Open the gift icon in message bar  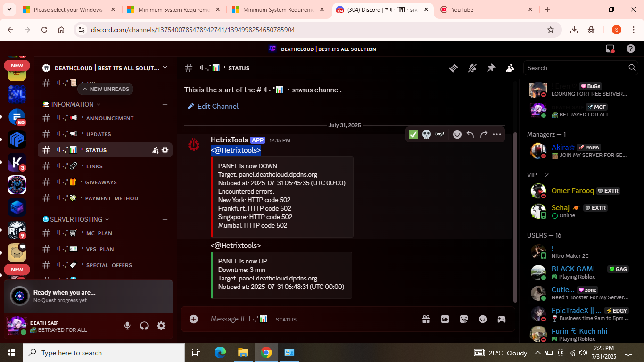point(426,319)
